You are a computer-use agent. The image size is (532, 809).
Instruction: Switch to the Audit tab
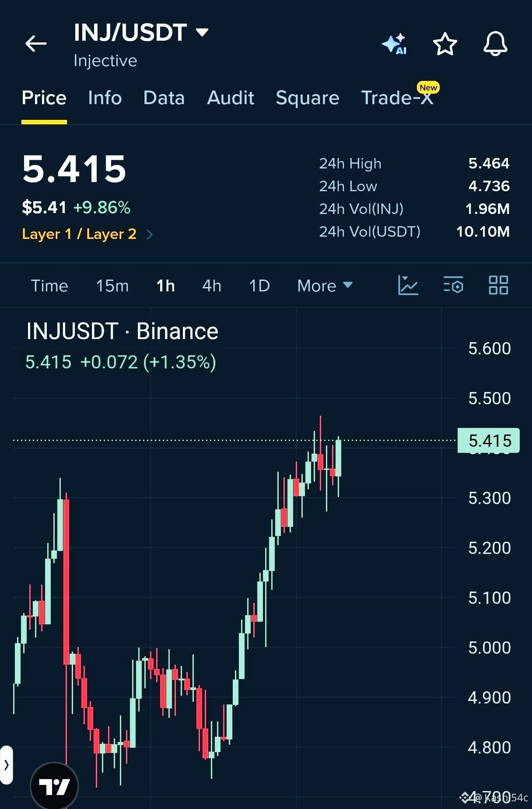pyautogui.click(x=231, y=98)
